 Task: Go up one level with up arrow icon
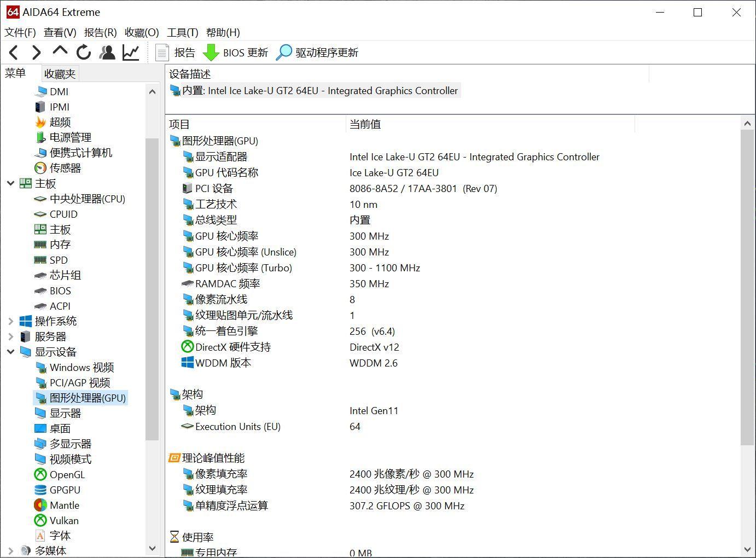(60, 51)
